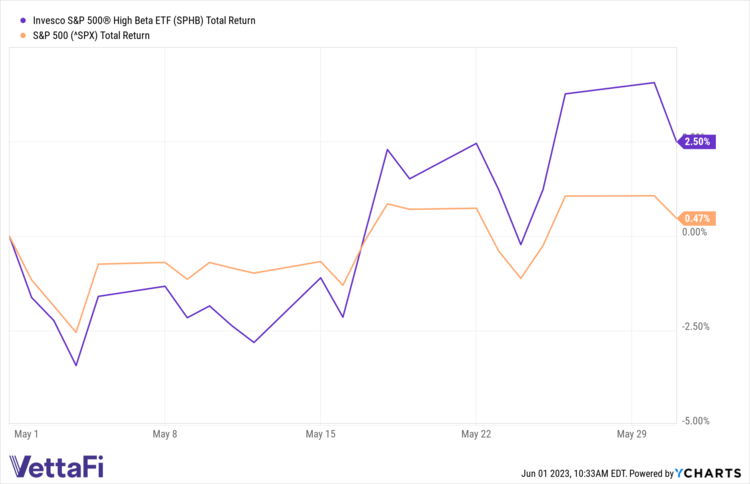Click the purple line's lowest point
The image size is (750, 484).
[x=76, y=365]
